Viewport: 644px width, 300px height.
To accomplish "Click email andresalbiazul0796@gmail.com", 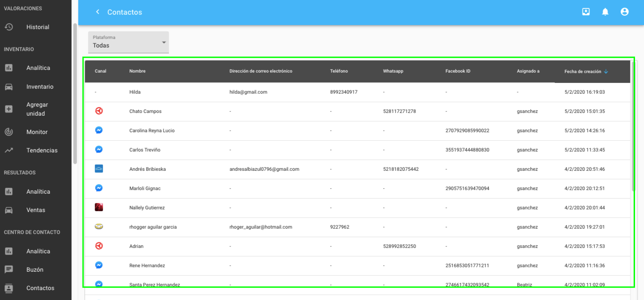I will [x=264, y=169].
